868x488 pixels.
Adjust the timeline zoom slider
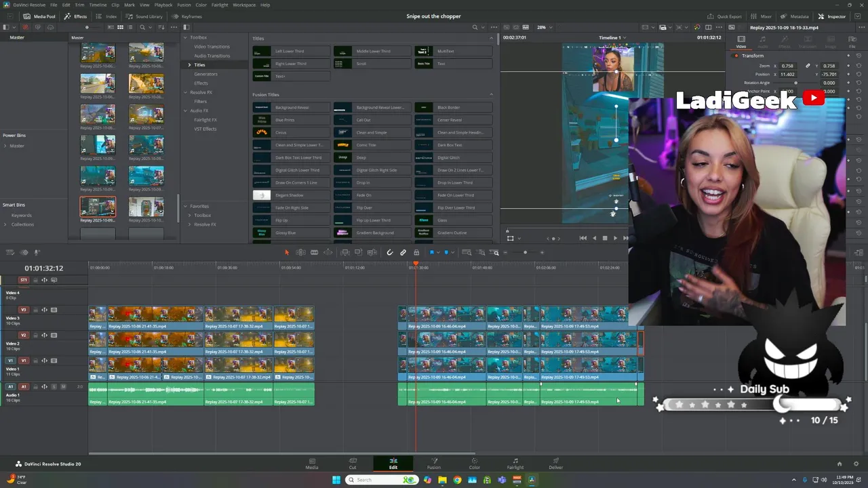coord(525,252)
